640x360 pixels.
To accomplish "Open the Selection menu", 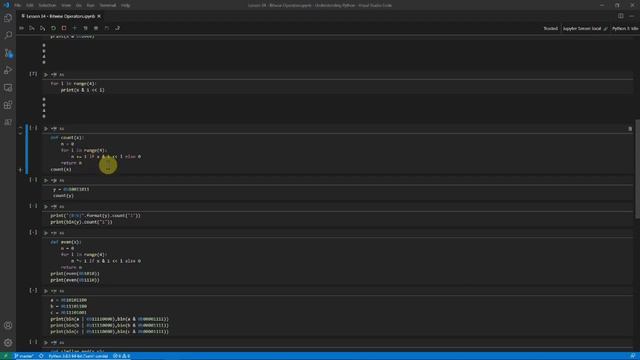I will (x=47, y=5).
